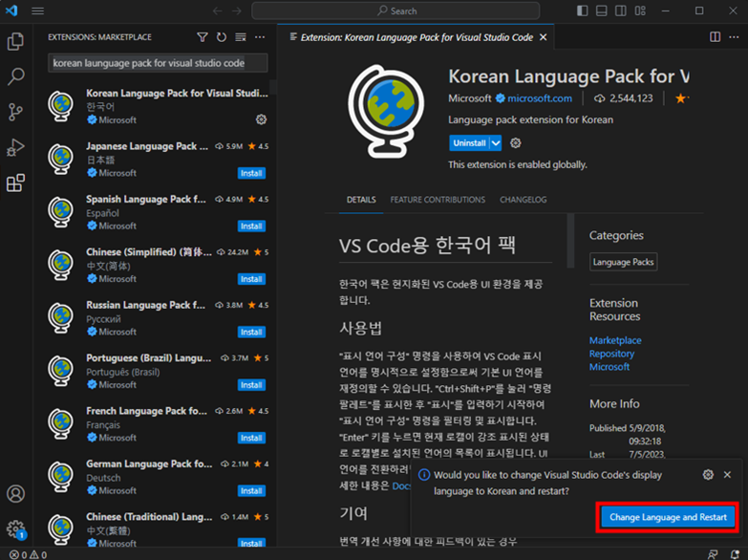Install Chinese (Simplified) Language Pack
Image resolution: width=748 pixels, height=560 pixels.
click(251, 279)
